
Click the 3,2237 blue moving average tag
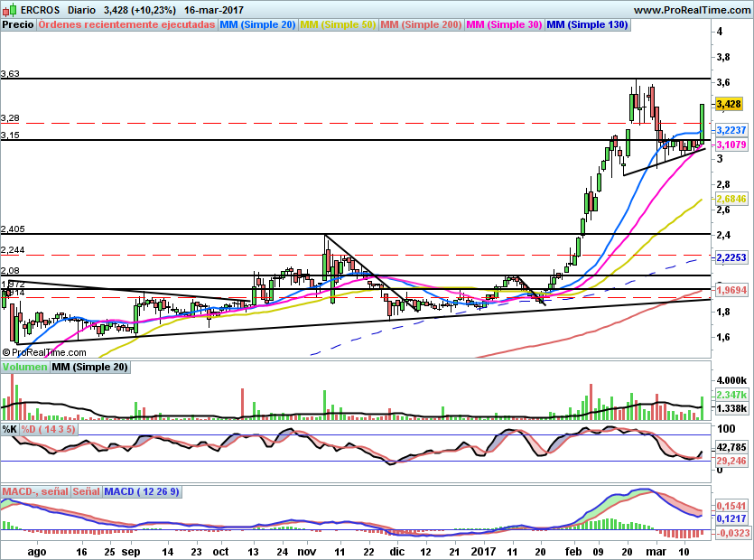731,130
